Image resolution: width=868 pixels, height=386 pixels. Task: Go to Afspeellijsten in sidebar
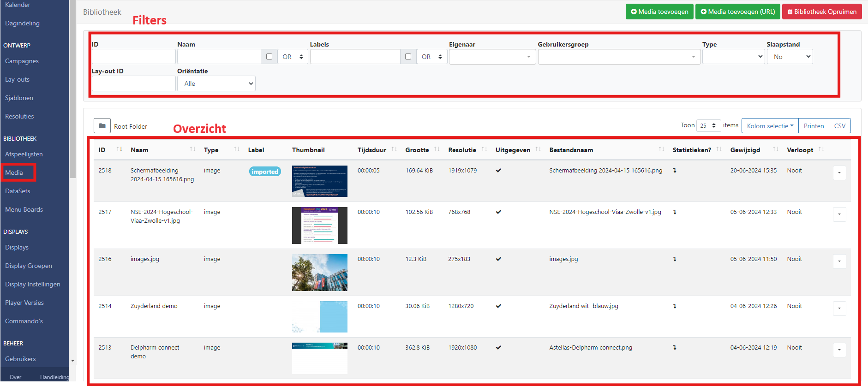[24, 154]
